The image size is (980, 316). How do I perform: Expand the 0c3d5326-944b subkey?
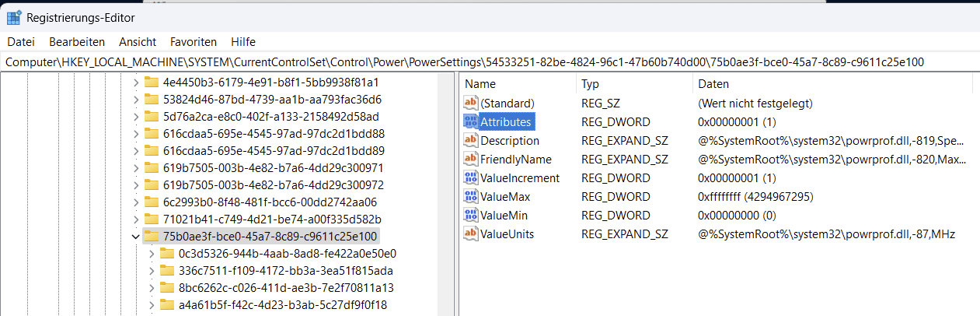coord(151,253)
